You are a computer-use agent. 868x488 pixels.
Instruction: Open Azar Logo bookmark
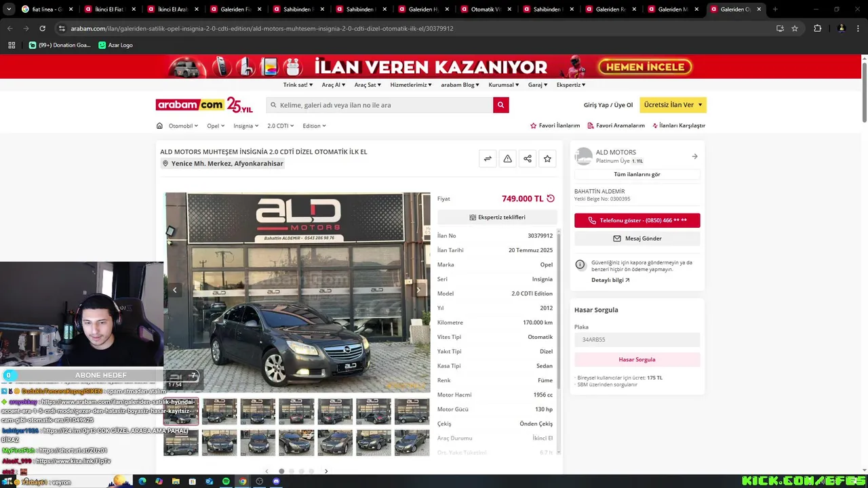pos(115,45)
